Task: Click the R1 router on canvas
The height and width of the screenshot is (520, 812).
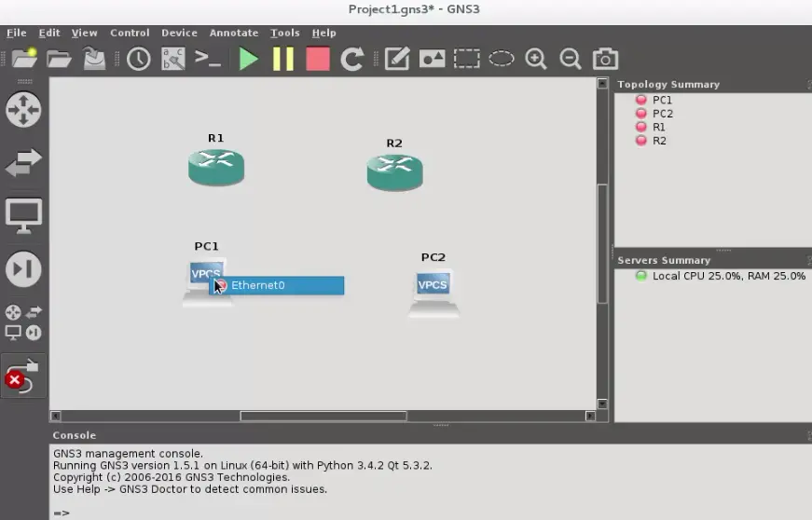Action: point(216,167)
